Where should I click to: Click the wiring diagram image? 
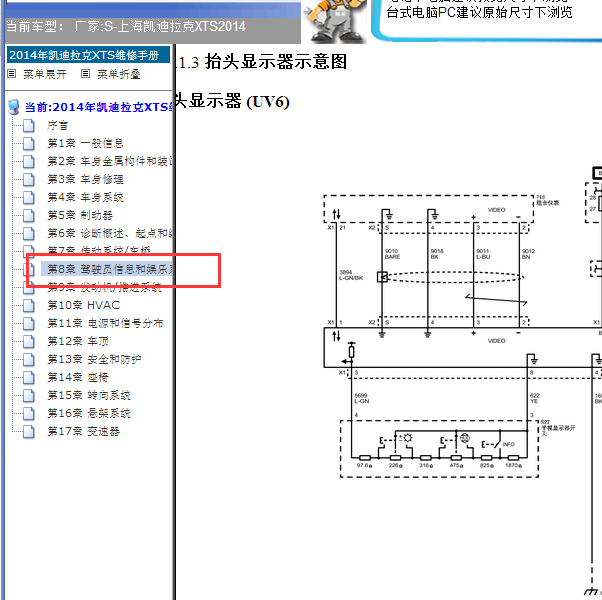463,380
